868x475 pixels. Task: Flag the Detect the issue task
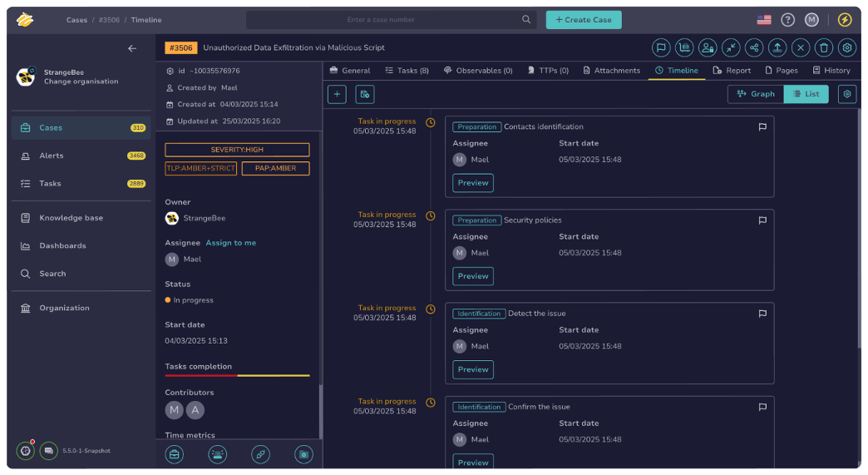pos(762,314)
